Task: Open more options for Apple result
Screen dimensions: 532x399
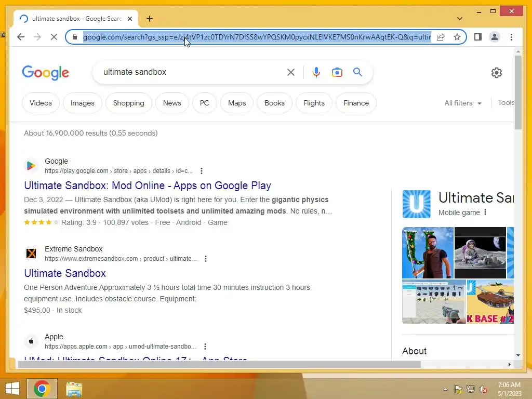Action: click(205, 347)
